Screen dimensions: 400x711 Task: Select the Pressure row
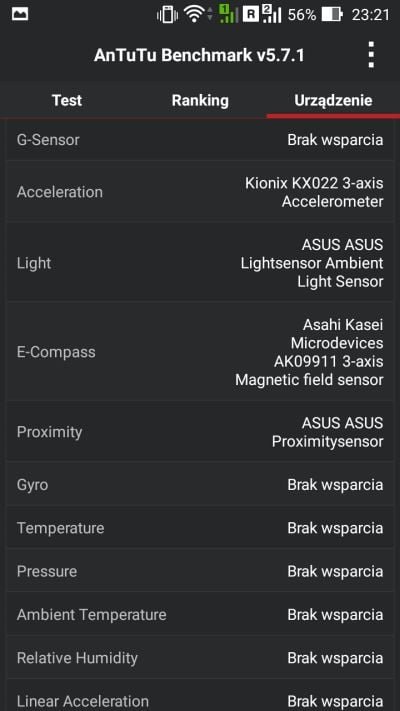200,571
